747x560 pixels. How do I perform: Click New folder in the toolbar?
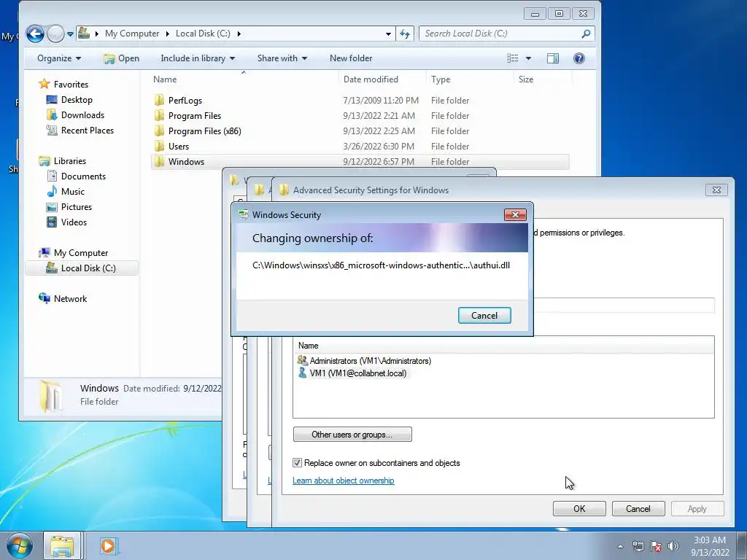tap(351, 58)
